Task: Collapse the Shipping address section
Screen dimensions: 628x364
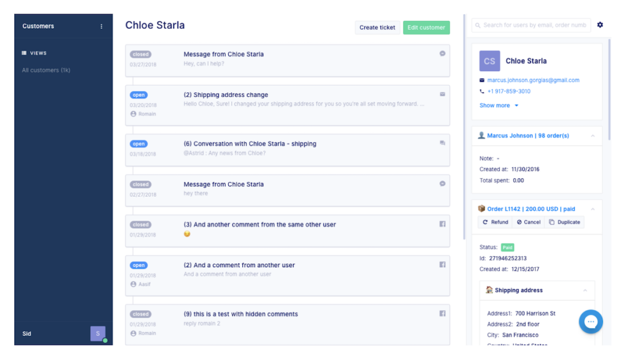Action: [585, 290]
